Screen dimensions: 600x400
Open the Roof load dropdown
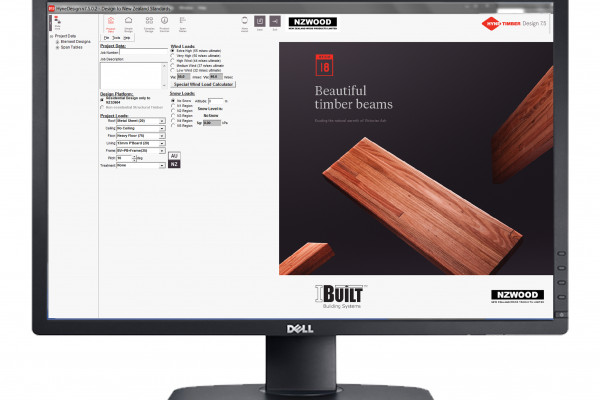click(162, 121)
